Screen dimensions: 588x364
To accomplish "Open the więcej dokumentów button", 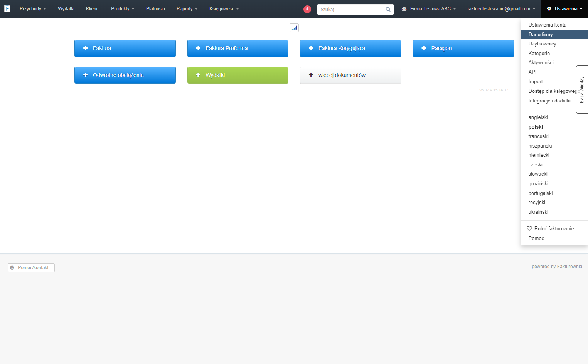I will tap(350, 75).
